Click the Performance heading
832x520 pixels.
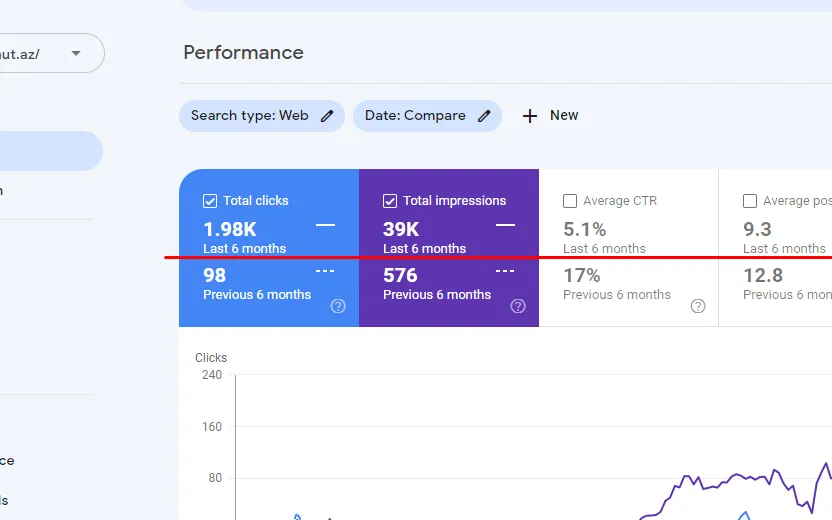click(x=244, y=53)
